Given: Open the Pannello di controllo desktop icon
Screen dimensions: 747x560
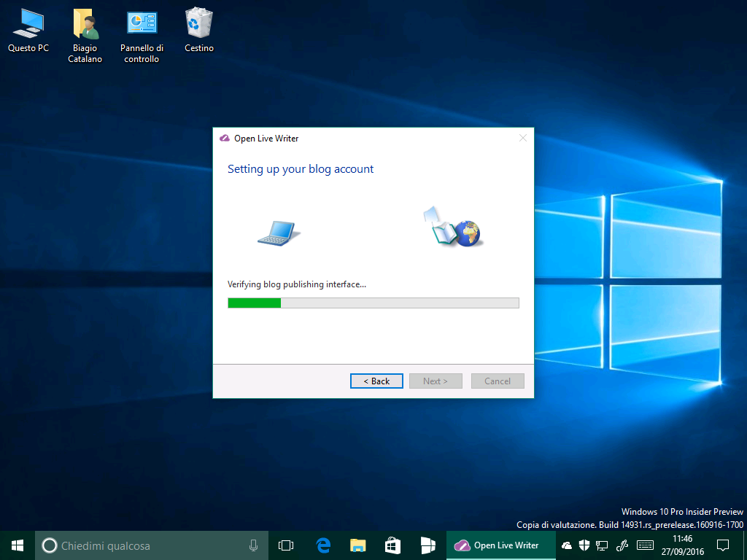Looking at the screenshot, I should click(x=142, y=36).
